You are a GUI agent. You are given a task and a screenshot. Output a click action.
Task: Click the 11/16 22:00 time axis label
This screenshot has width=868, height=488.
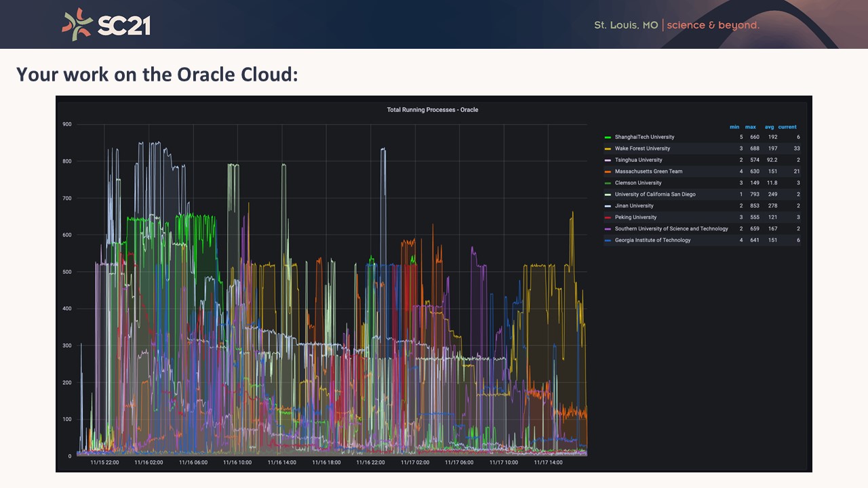371,463
